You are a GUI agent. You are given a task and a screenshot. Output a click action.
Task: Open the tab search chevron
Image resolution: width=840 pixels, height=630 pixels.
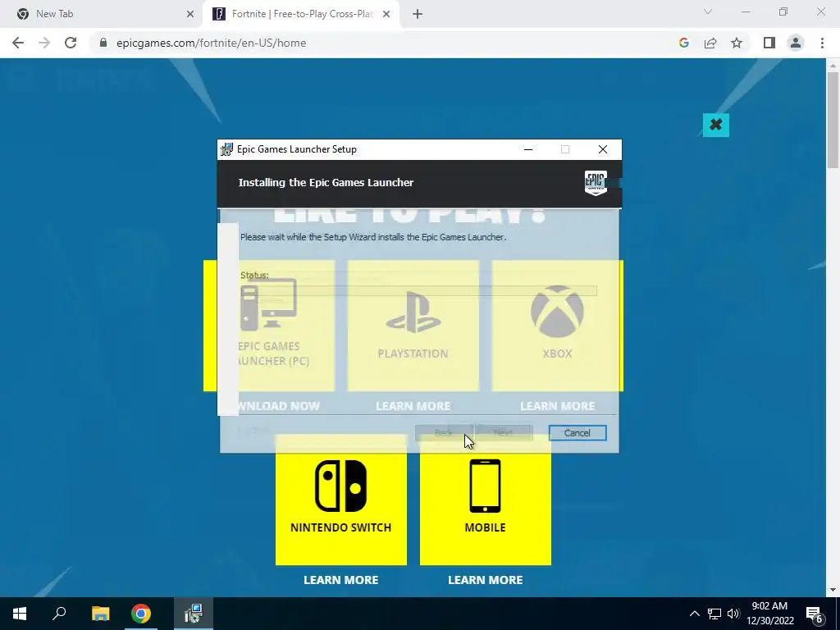[708, 11]
